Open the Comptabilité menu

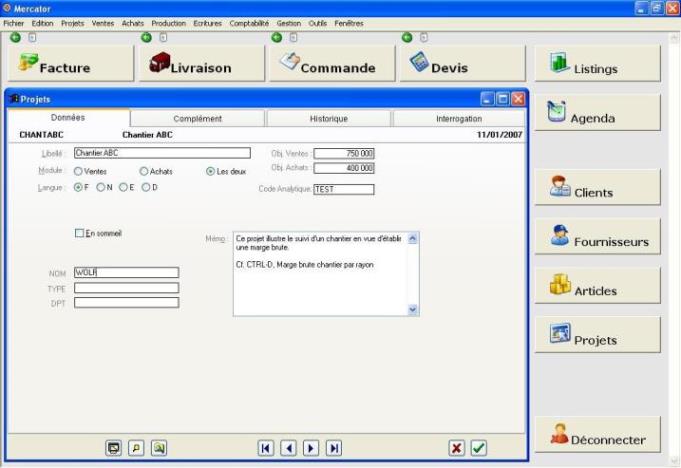tap(249, 23)
